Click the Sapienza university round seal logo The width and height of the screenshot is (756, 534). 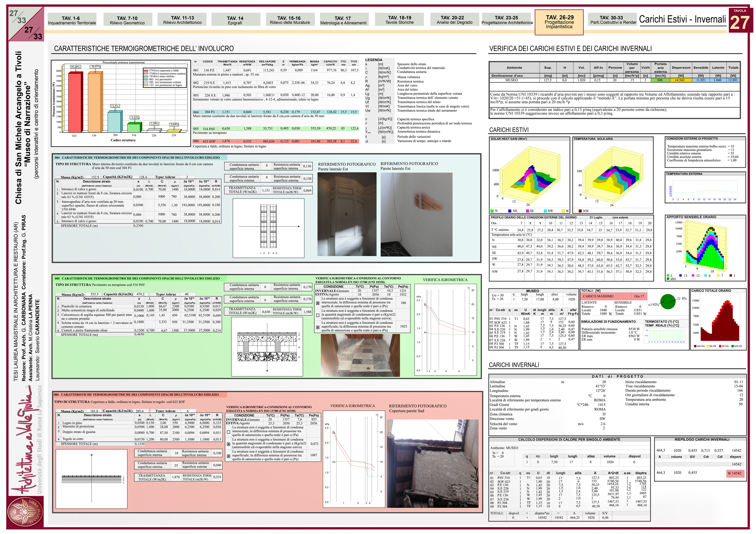click(x=25, y=512)
